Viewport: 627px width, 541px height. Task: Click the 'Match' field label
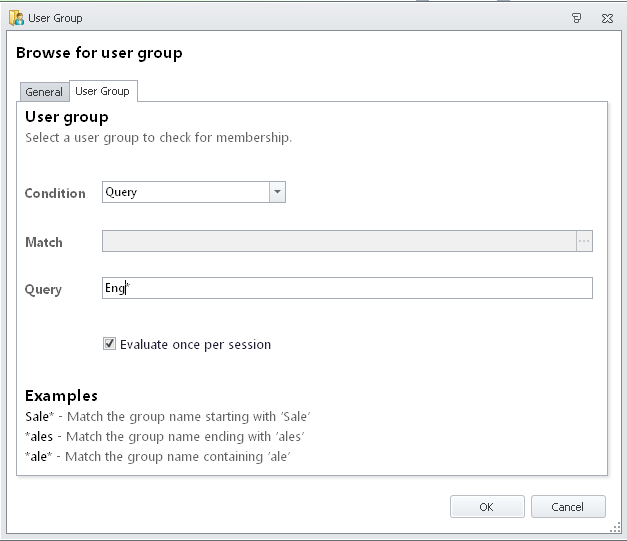tap(44, 242)
